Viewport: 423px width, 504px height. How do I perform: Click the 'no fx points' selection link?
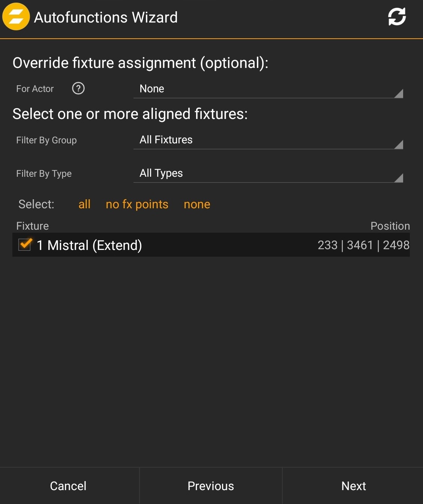coord(137,204)
